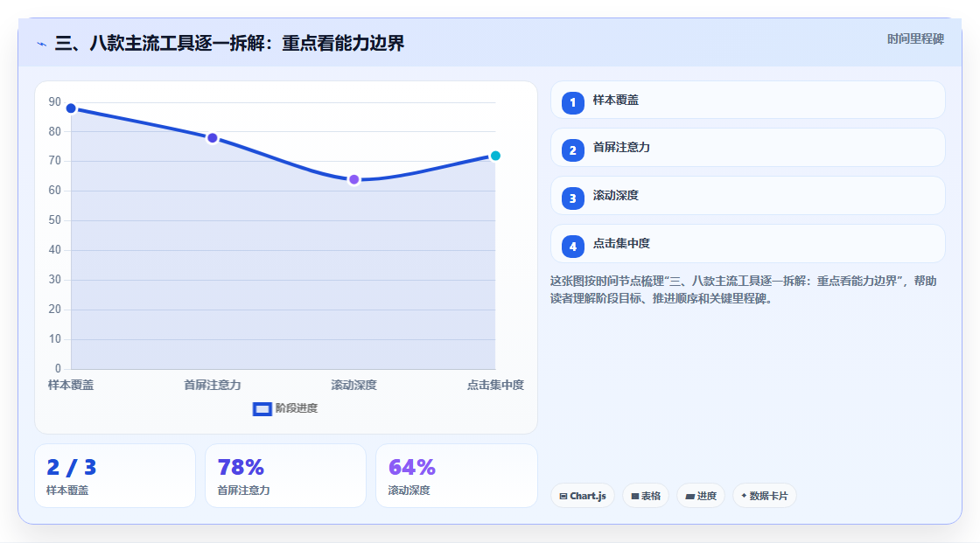Click the teal 点击集中度 data point

495,156
